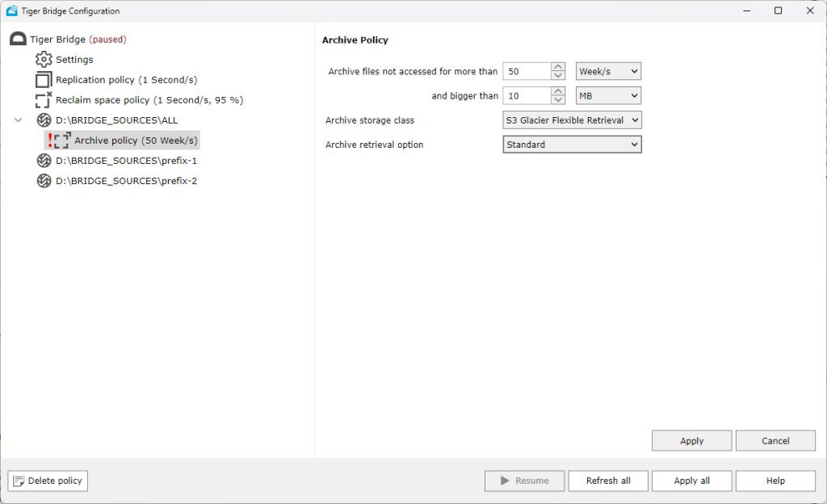Click the Tiger Bridge title bar app icon
The height and width of the screenshot is (504, 827).
pos(11,10)
